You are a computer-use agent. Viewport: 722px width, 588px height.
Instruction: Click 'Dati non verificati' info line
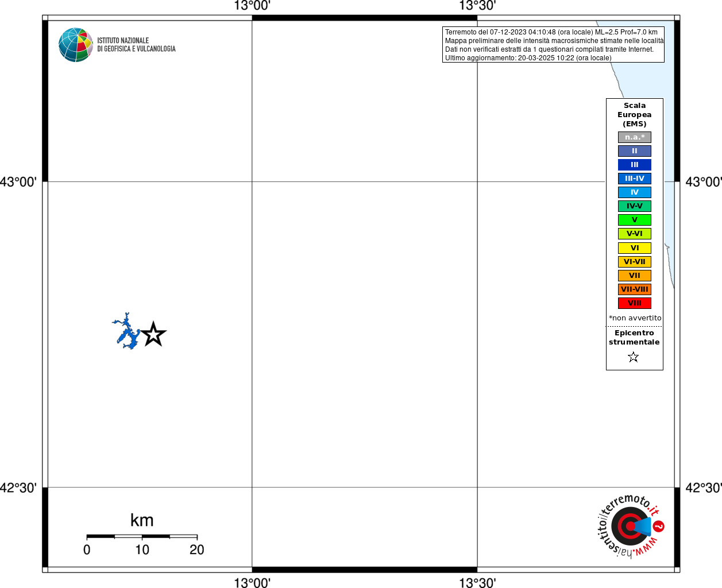point(549,49)
